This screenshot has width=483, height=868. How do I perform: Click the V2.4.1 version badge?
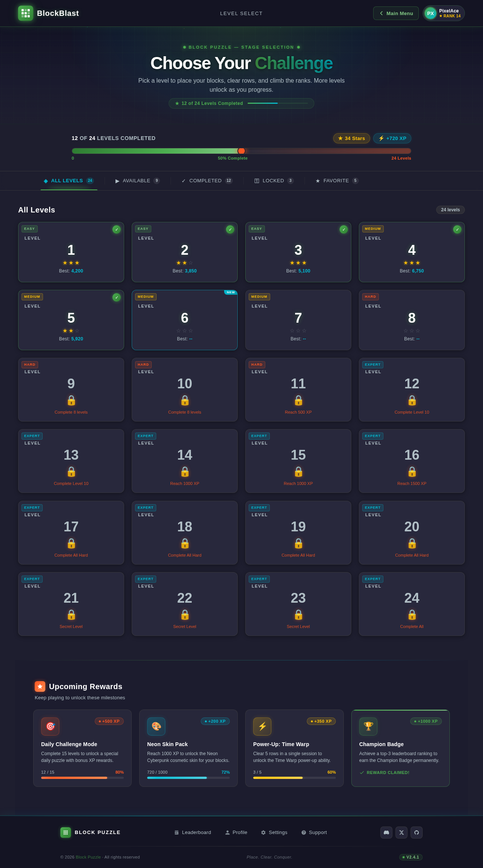click(411, 857)
